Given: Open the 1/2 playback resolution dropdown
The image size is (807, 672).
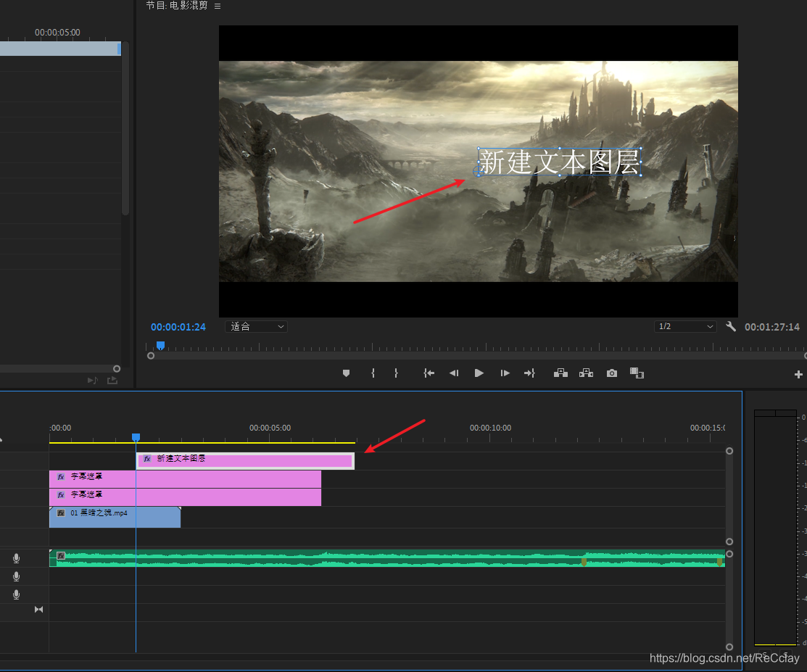Looking at the screenshot, I should (x=685, y=326).
